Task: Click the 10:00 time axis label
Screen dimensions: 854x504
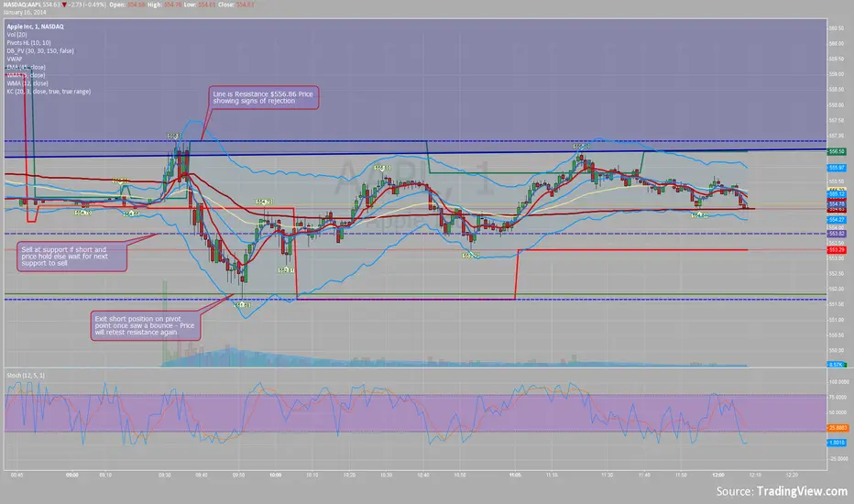Action: pos(276,475)
